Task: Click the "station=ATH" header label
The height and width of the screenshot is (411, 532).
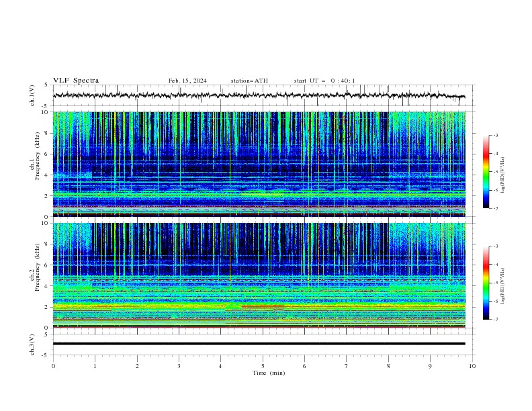Action: (249, 81)
